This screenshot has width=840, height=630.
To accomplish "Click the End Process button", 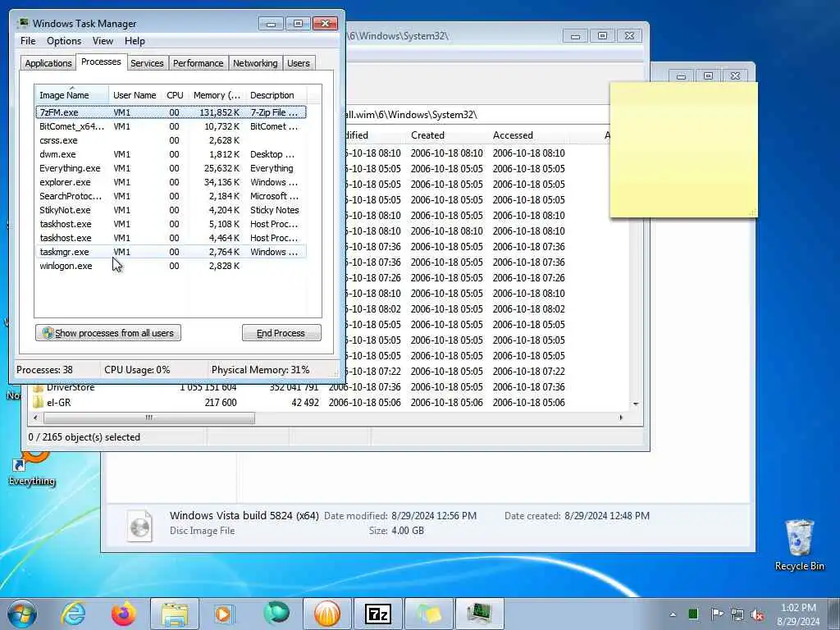I will 281,333.
